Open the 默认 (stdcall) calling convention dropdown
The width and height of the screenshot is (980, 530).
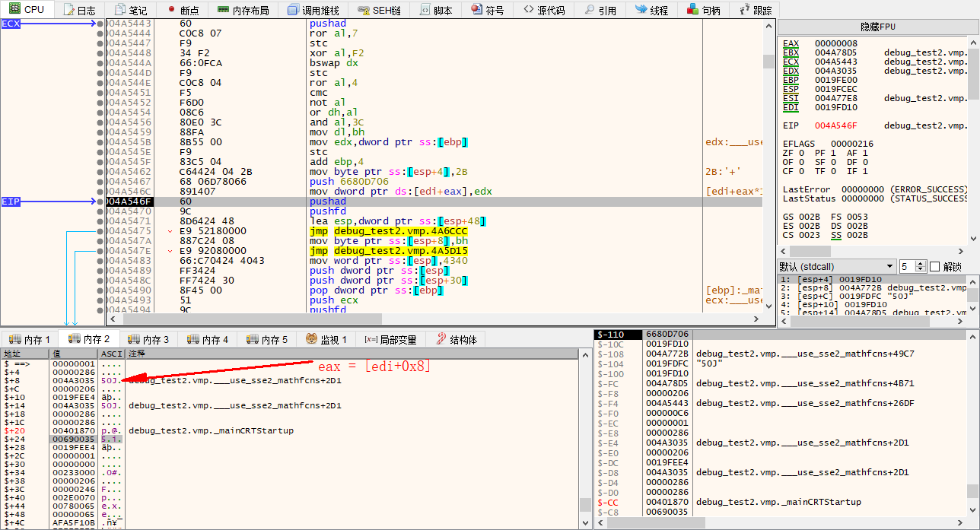click(836, 266)
